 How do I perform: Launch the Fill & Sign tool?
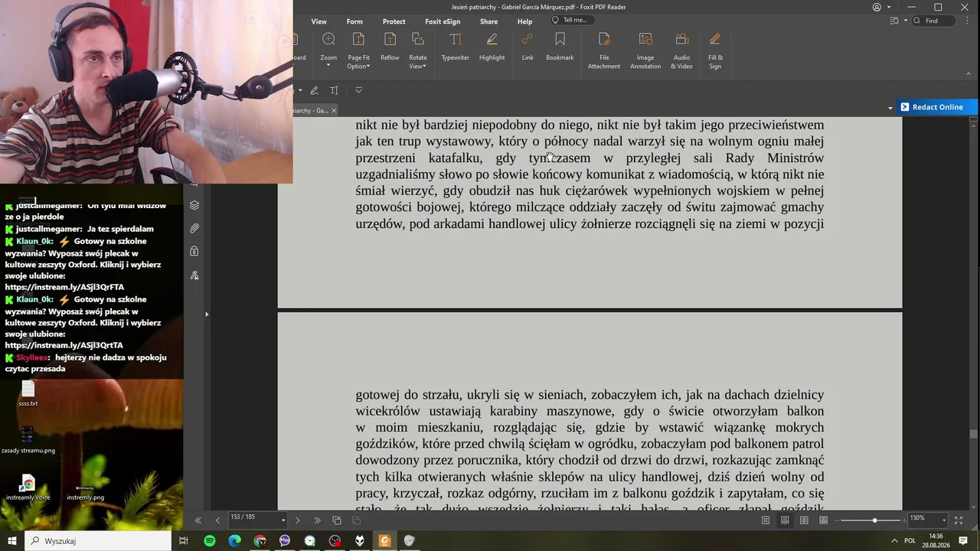point(715,51)
